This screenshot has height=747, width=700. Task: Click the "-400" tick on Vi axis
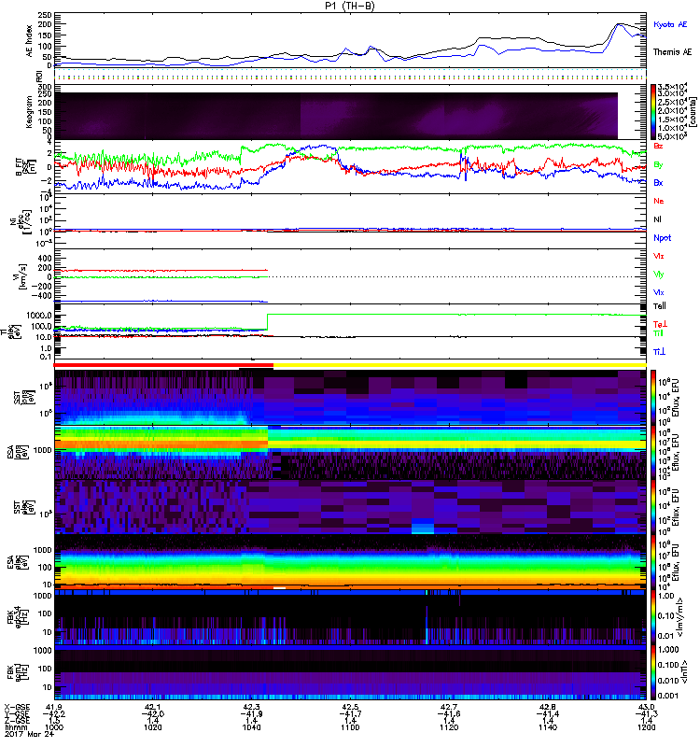point(42,296)
